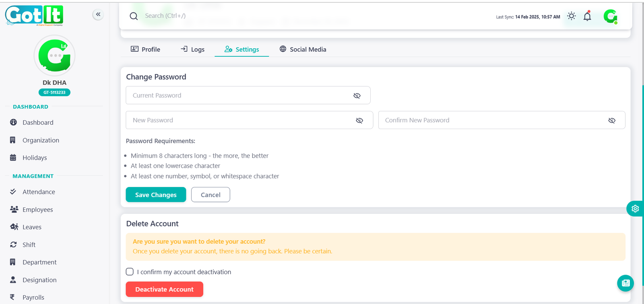Reveal the New Password field text
Screen dimensions: 644x304
359,121
